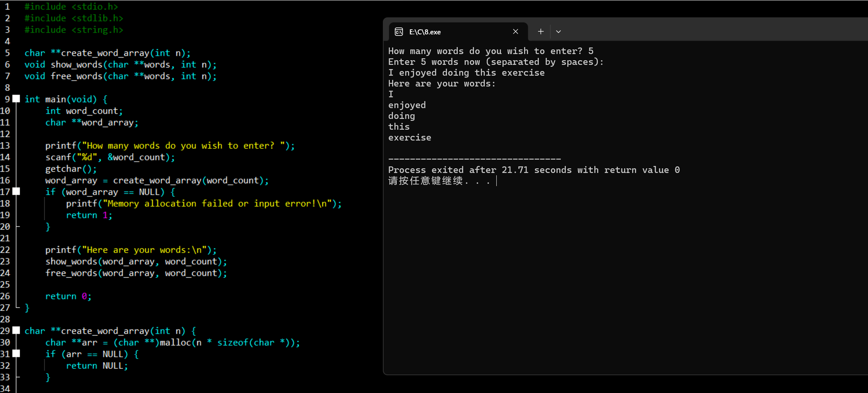Screen dimensions: 868x393
Task: Click the free_words prototype declaration
Action: [120, 76]
